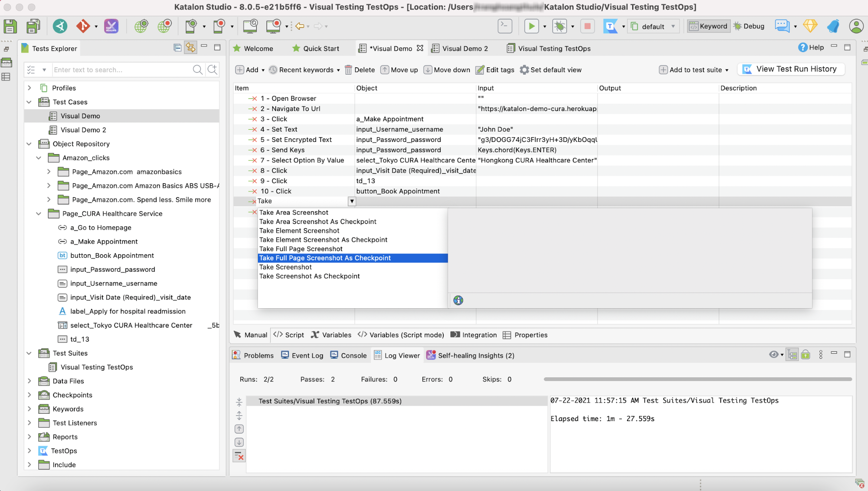Click the Add button
Viewport: 868px width, 491px height.
[x=247, y=70]
